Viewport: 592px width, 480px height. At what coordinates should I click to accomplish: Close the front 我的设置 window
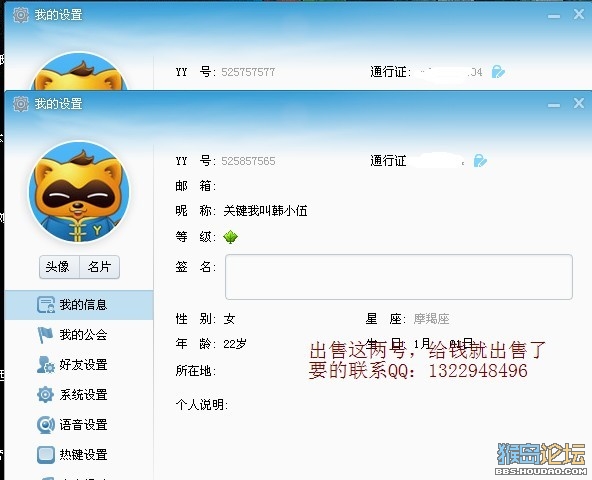pos(578,103)
